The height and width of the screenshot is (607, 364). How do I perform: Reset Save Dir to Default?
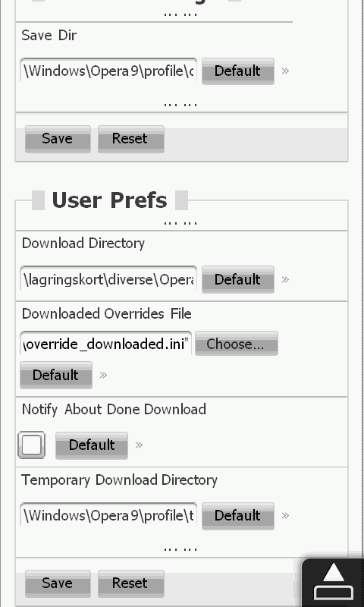pos(238,71)
